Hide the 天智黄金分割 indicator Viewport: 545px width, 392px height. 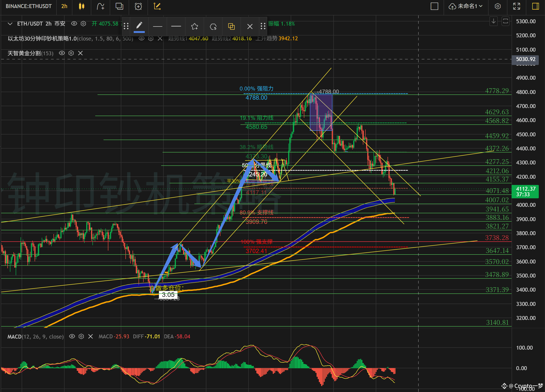[62, 53]
